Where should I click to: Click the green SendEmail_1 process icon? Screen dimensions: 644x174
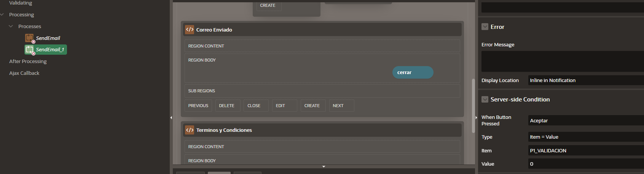[x=29, y=50]
